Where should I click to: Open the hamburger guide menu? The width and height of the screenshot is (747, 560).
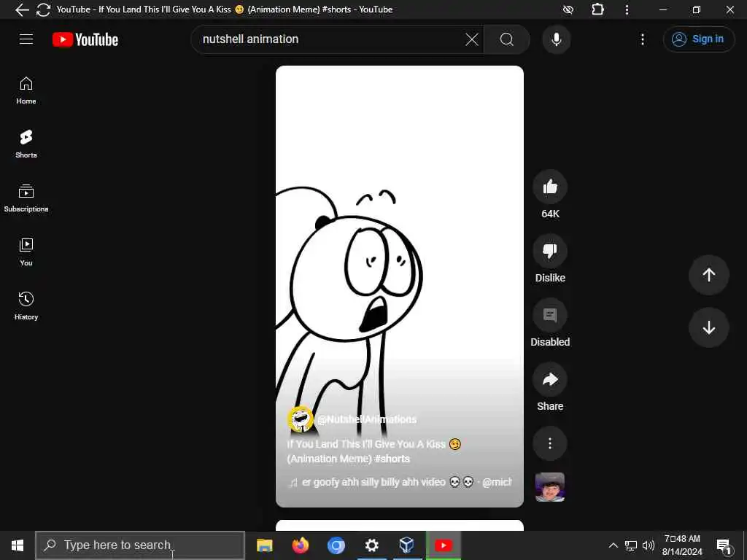tap(26, 39)
